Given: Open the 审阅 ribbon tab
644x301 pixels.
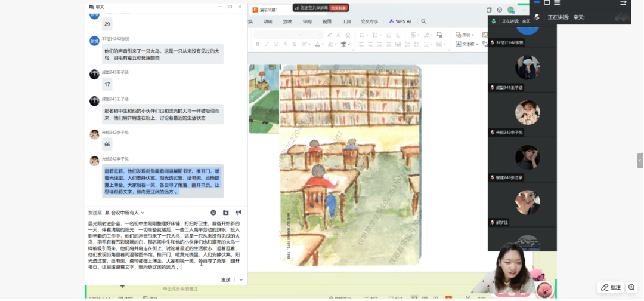Looking at the screenshot, I should pyautogui.click(x=307, y=21).
